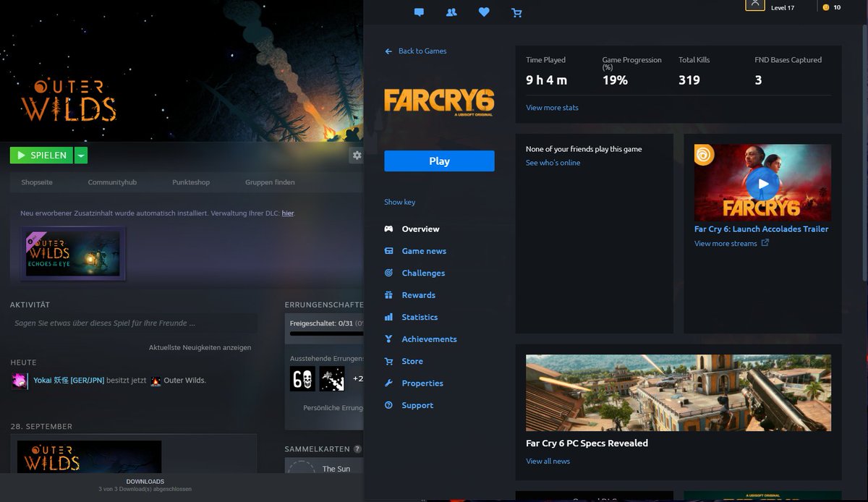Open the Steam Downloads bar
Screen dimensions: 868x502
(x=145, y=485)
